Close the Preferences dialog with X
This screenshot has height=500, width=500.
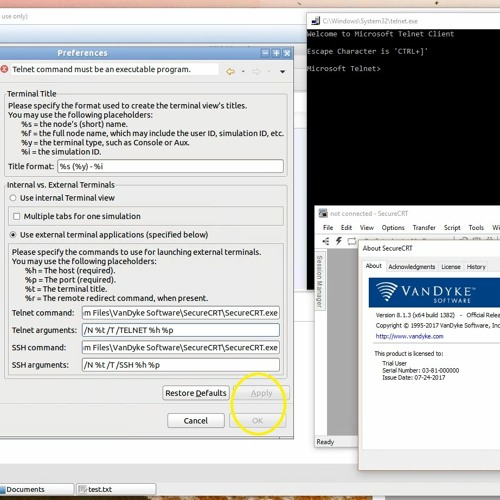pyautogui.click(x=287, y=53)
